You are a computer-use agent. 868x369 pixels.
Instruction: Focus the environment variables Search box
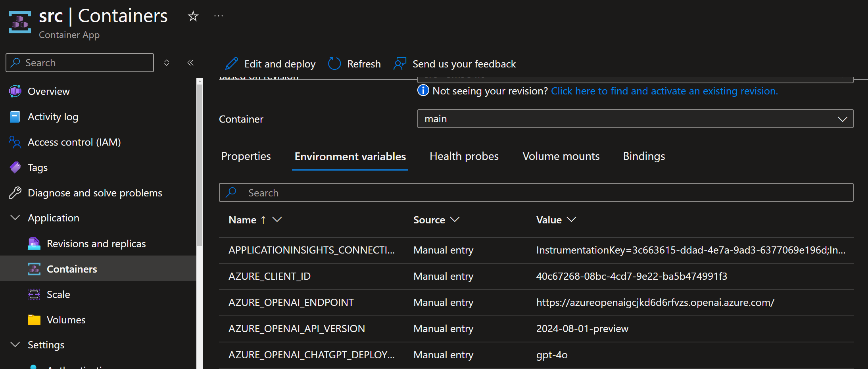[536, 192]
